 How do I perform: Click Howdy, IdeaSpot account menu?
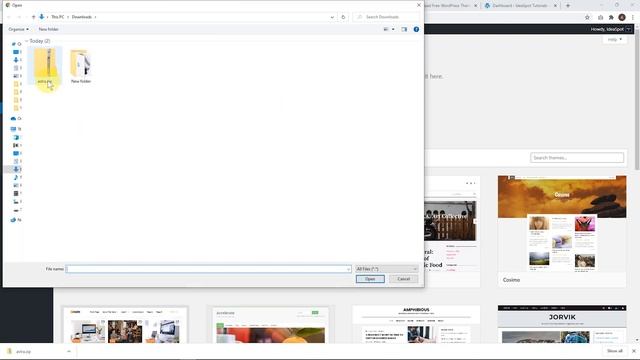(x=611, y=29)
